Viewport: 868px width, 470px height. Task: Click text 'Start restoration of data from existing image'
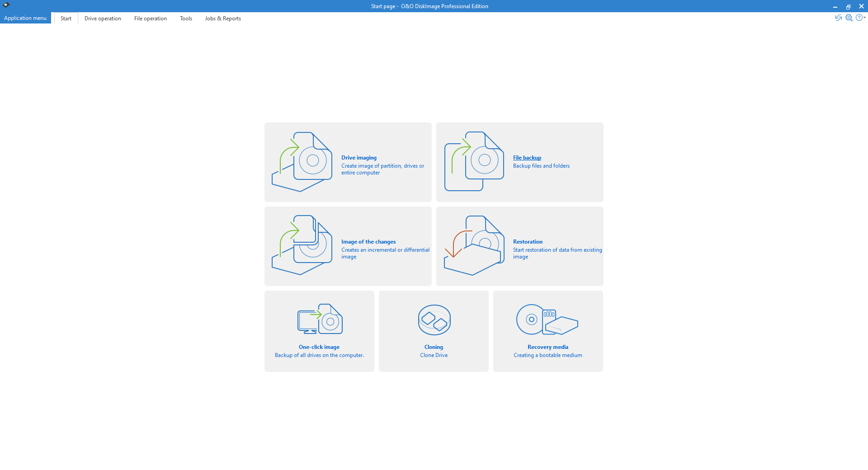point(557,254)
